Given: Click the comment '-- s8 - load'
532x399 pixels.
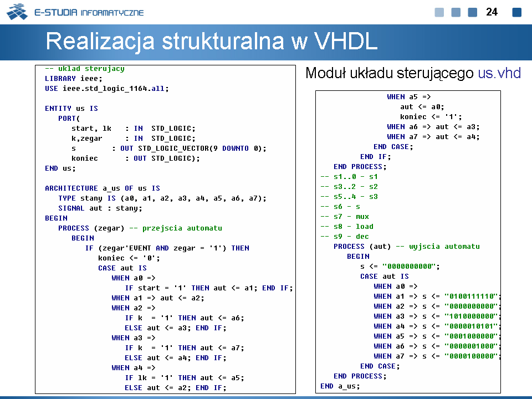Looking at the screenshot, I should (x=347, y=226).
